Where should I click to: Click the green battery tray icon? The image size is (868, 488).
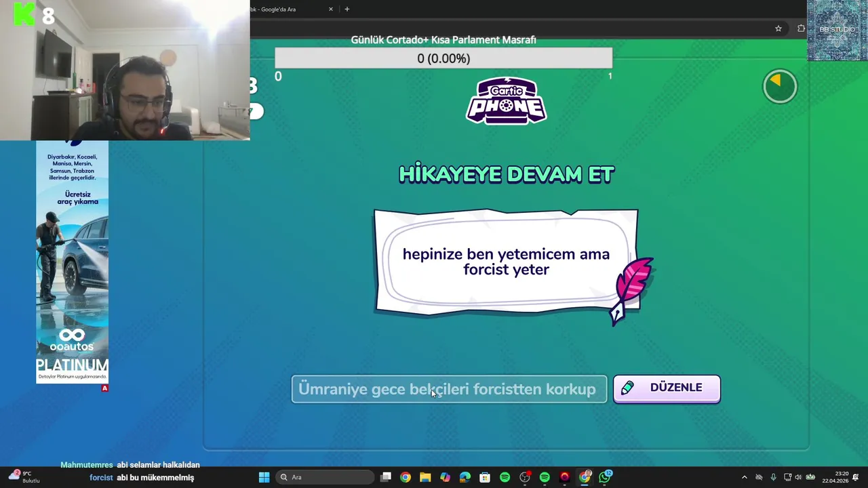810,477
